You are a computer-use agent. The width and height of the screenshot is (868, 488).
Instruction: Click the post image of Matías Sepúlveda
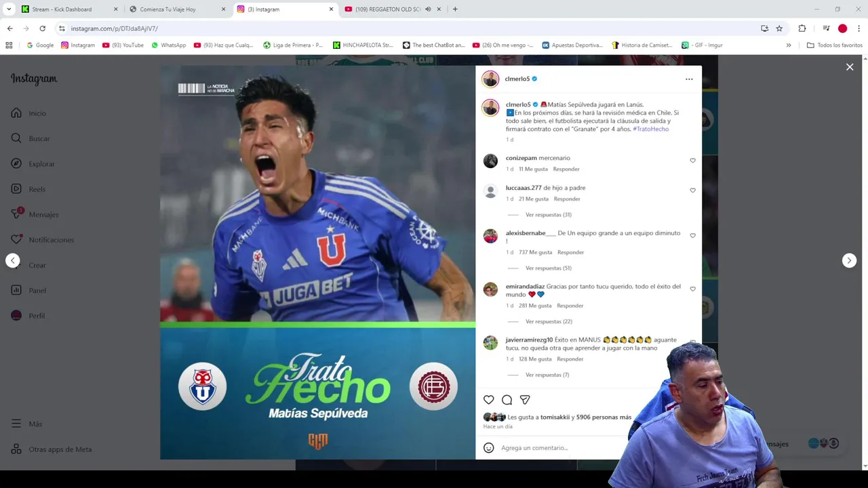point(317,262)
